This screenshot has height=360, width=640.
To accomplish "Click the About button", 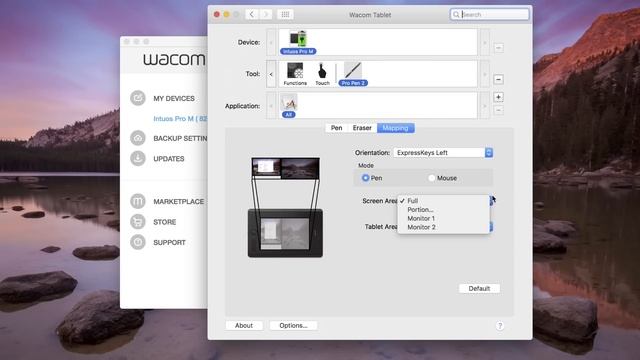I will click(x=244, y=326).
